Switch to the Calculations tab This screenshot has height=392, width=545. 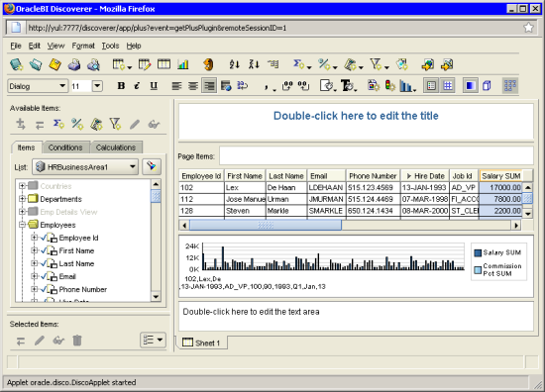pyautogui.click(x=116, y=147)
